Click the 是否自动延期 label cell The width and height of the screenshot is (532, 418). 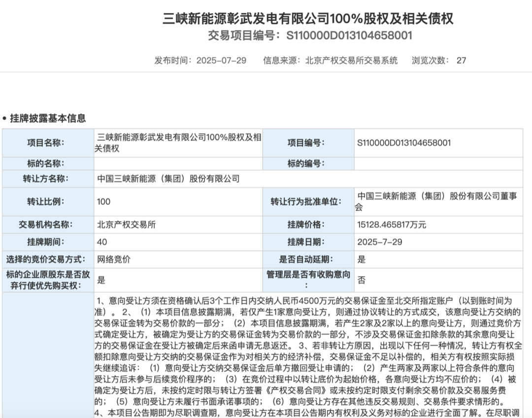pyautogui.click(x=308, y=259)
